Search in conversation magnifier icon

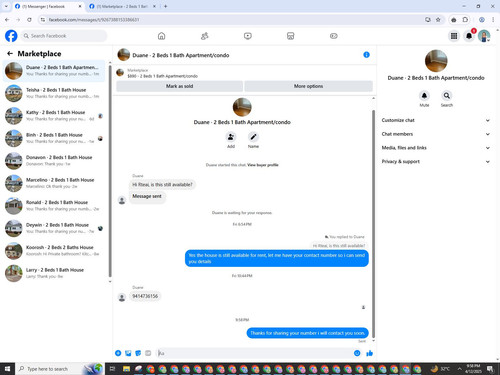point(447,96)
